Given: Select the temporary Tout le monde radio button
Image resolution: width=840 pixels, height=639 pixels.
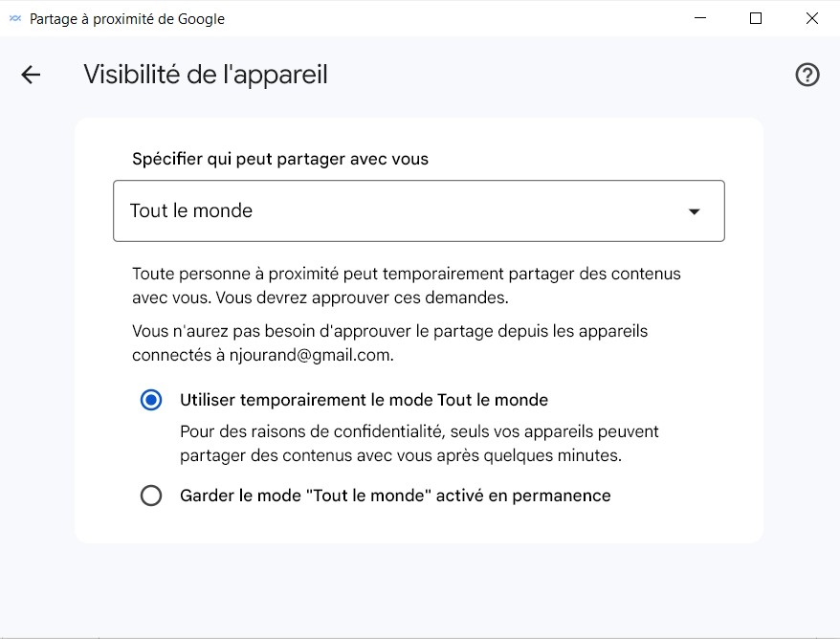Looking at the screenshot, I should [x=151, y=400].
